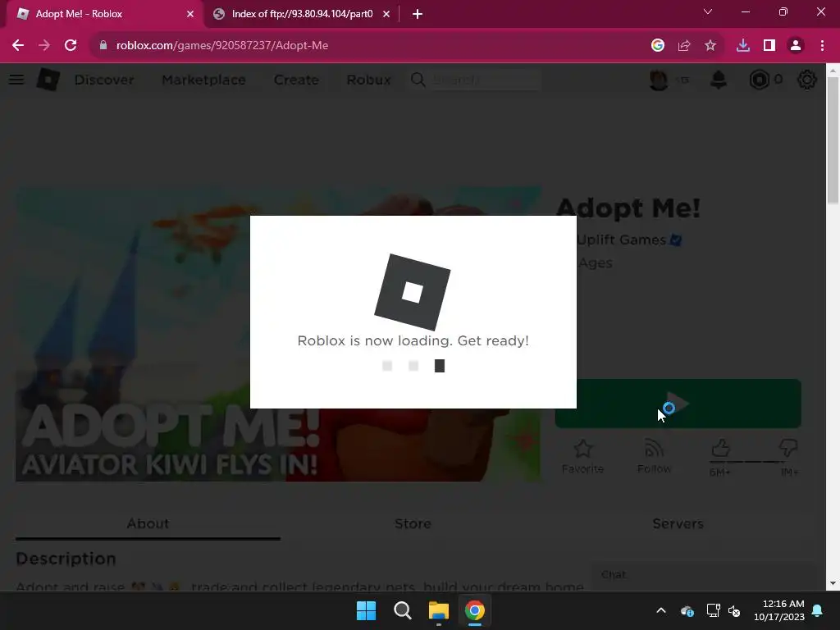Dislike the game with thumbs down
The width and height of the screenshot is (840, 630).
tap(788, 448)
